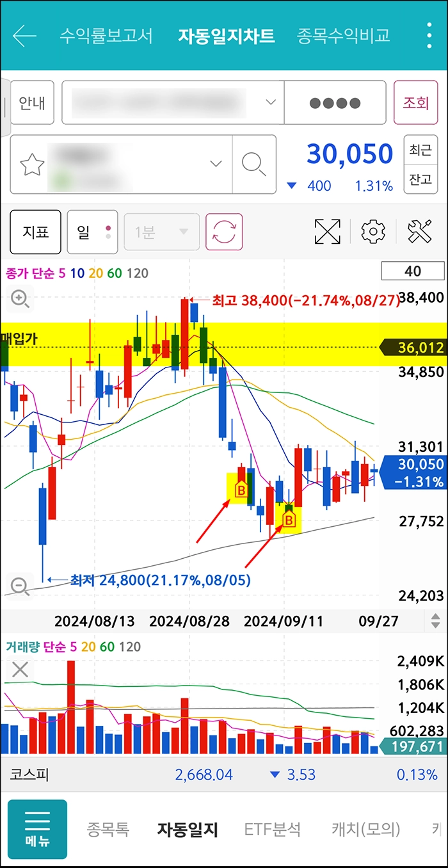Tap the current price label 30,050 -1.31%

click(413, 474)
